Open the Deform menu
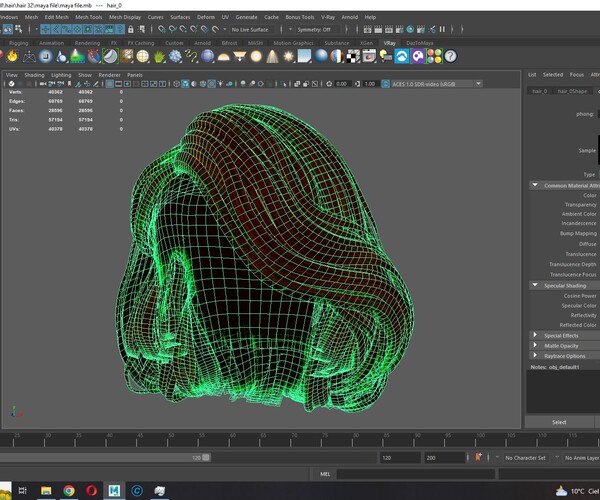The image size is (600, 500). pyautogui.click(x=206, y=17)
